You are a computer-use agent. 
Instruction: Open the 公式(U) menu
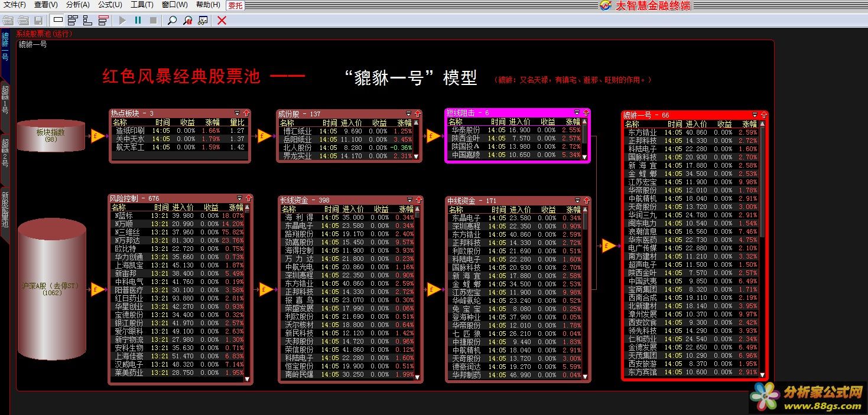(110, 5)
